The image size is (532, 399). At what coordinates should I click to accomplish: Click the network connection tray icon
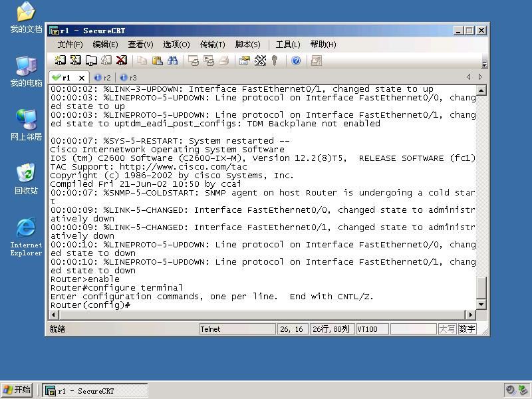(x=523, y=390)
